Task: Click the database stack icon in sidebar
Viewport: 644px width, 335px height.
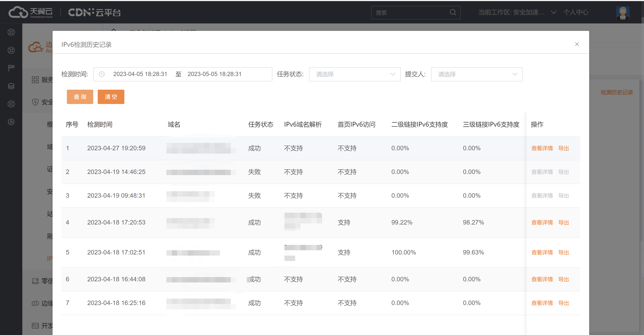Action: [x=11, y=86]
